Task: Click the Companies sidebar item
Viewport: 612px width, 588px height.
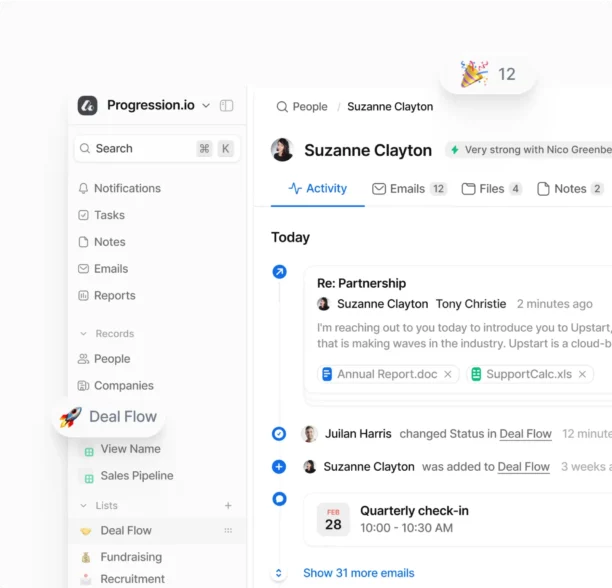Action: 122,386
